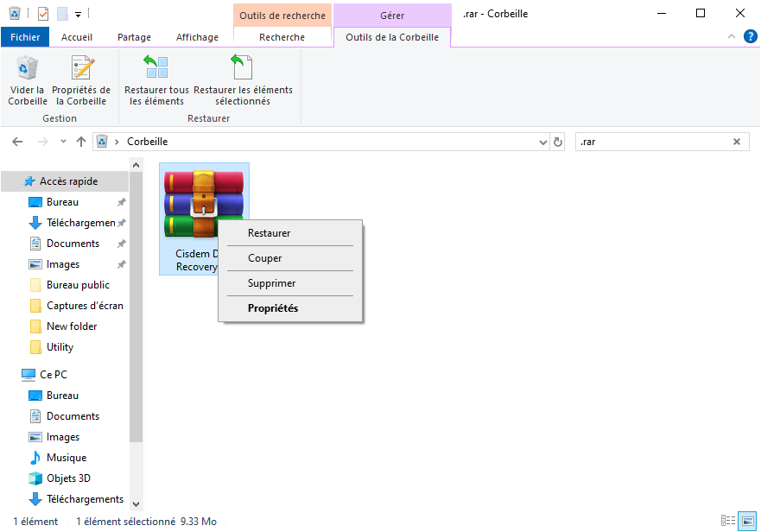This screenshot has height=532, width=761.
Task: Click the Corbeille icon in address bar
Action: coord(102,142)
